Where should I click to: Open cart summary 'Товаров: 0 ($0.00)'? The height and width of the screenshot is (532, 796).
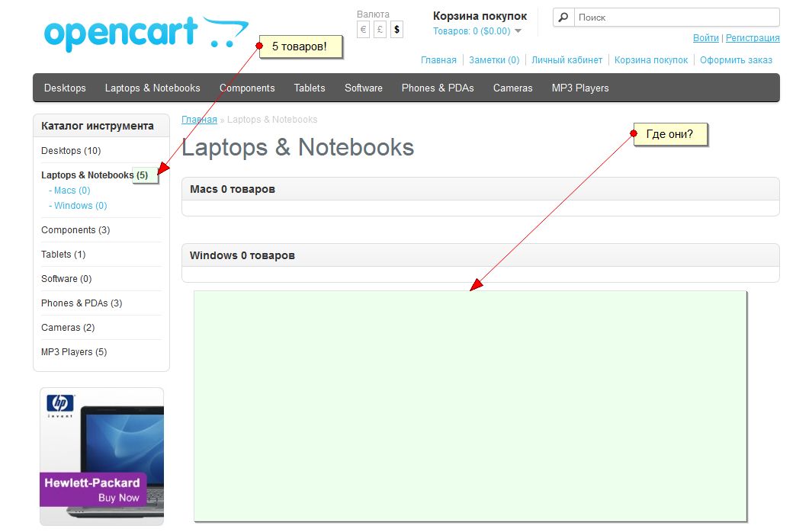472,31
